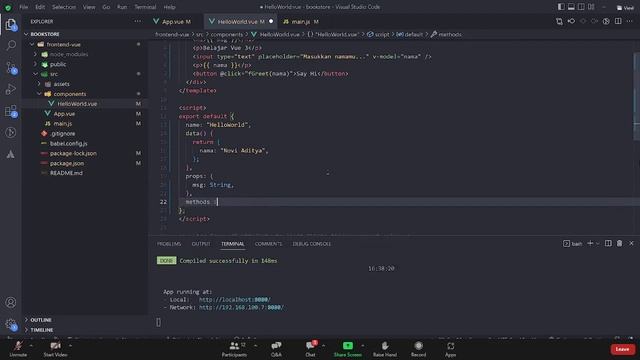Image resolution: width=640 pixels, height=360 pixels.
Task: Open the localhost:8080 link in terminal
Action: click(x=235, y=300)
